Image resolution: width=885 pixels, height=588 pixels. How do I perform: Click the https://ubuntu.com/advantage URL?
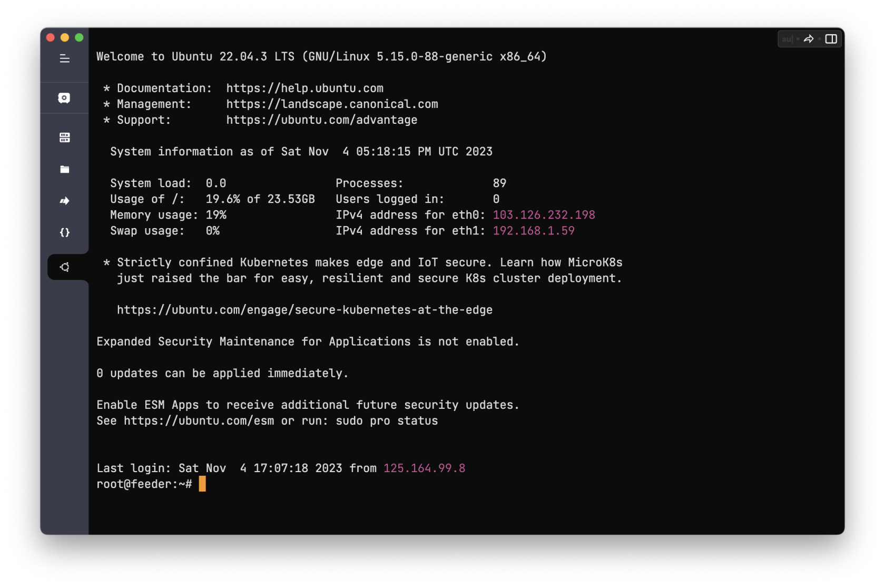[x=322, y=120]
